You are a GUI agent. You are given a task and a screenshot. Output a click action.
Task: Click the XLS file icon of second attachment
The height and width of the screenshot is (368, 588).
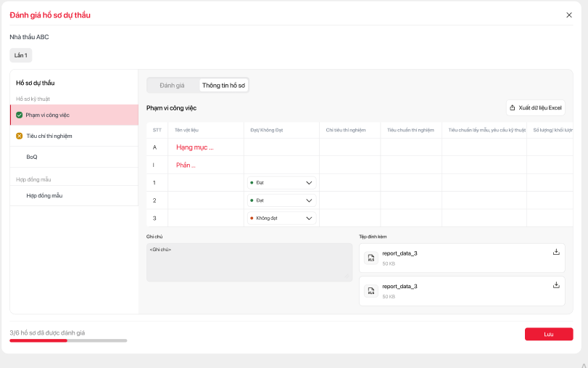click(x=371, y=291)
